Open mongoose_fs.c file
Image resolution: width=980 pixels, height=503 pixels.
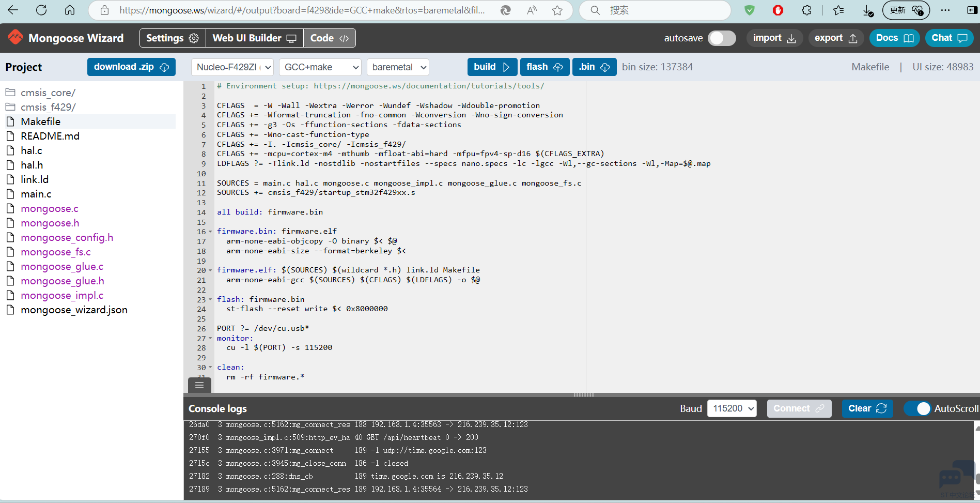click(x=55, y=252)
